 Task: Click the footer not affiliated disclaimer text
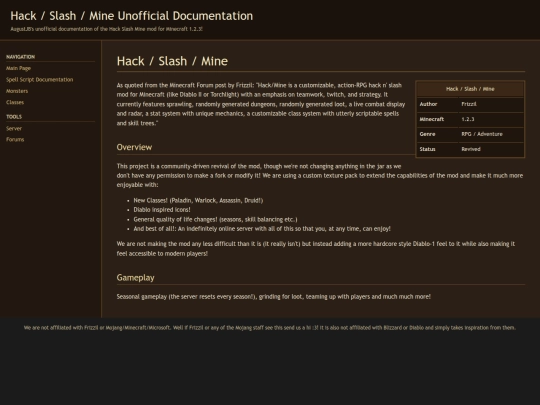(x=270, y=328)
